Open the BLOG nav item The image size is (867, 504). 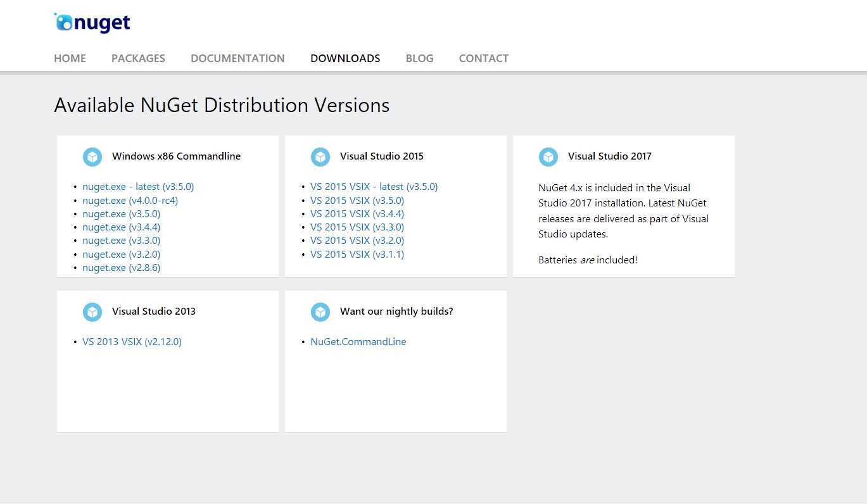point(419,58)
